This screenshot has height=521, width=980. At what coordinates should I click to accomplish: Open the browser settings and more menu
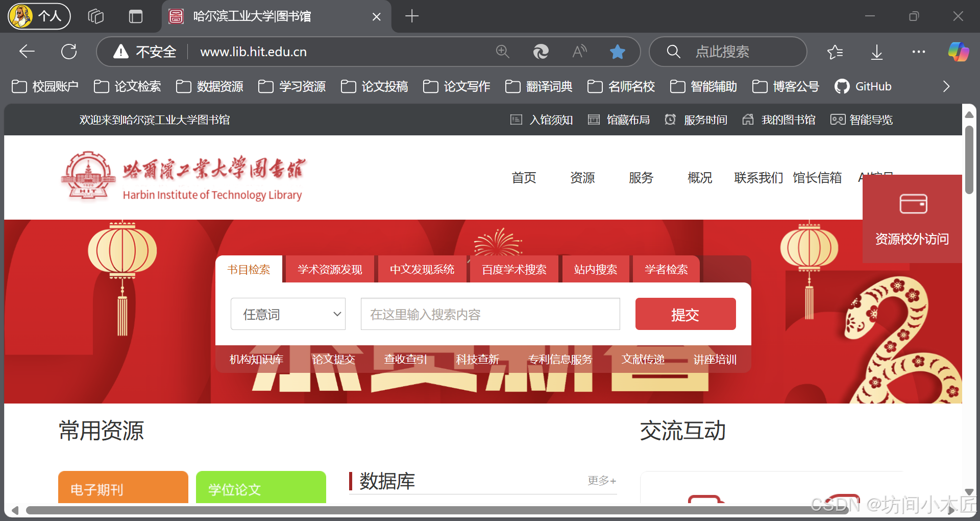click(x=919, y=52)
